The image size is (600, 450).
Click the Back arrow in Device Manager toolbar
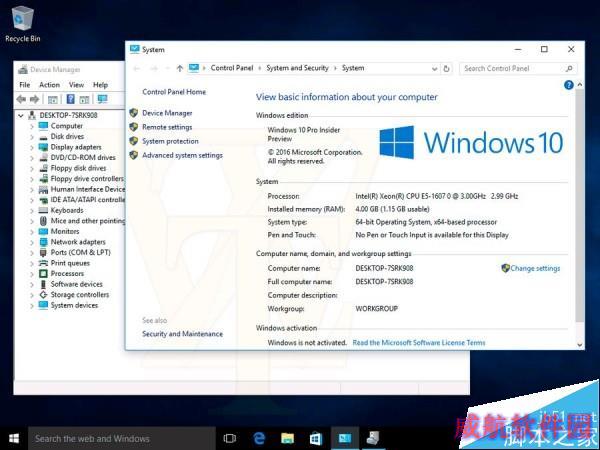pos(21,99)
